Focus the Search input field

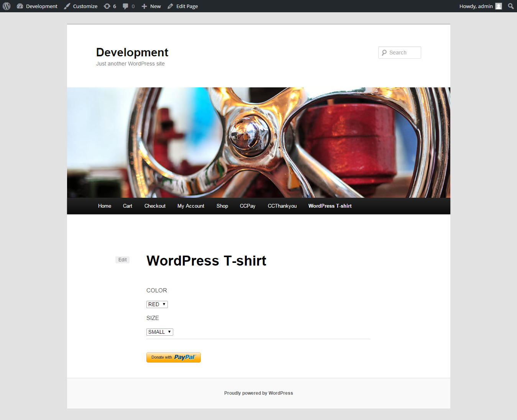(400, 52)
